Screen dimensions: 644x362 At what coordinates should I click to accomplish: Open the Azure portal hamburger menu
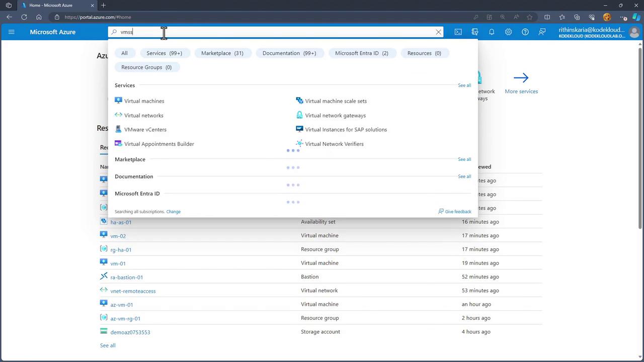click(11, 32)
